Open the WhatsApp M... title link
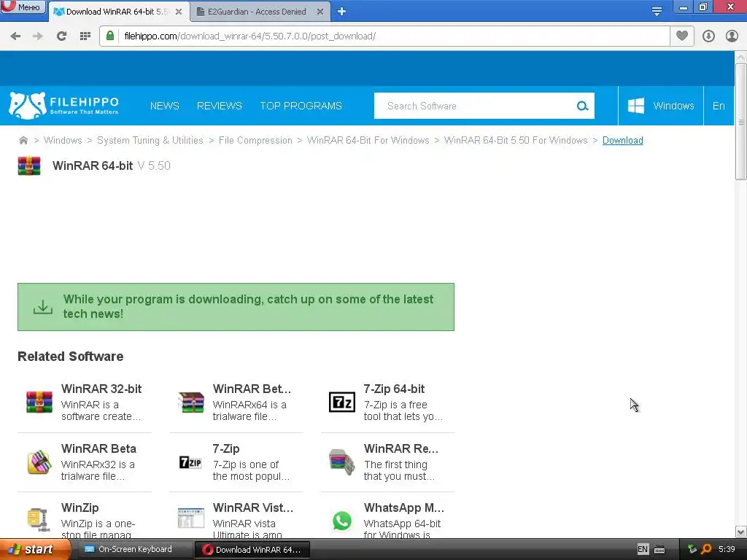747x560 pixels. [x=403, y=507]
